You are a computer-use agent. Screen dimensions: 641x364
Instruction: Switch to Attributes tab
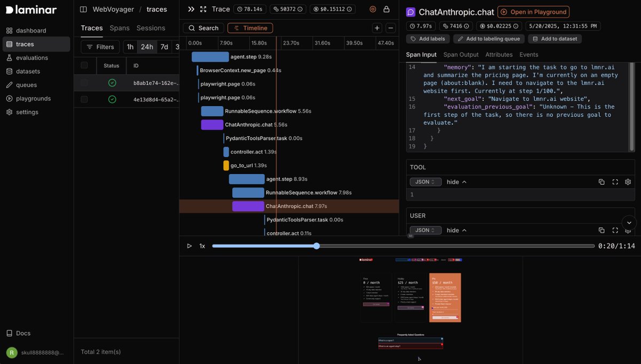[499, 54]
